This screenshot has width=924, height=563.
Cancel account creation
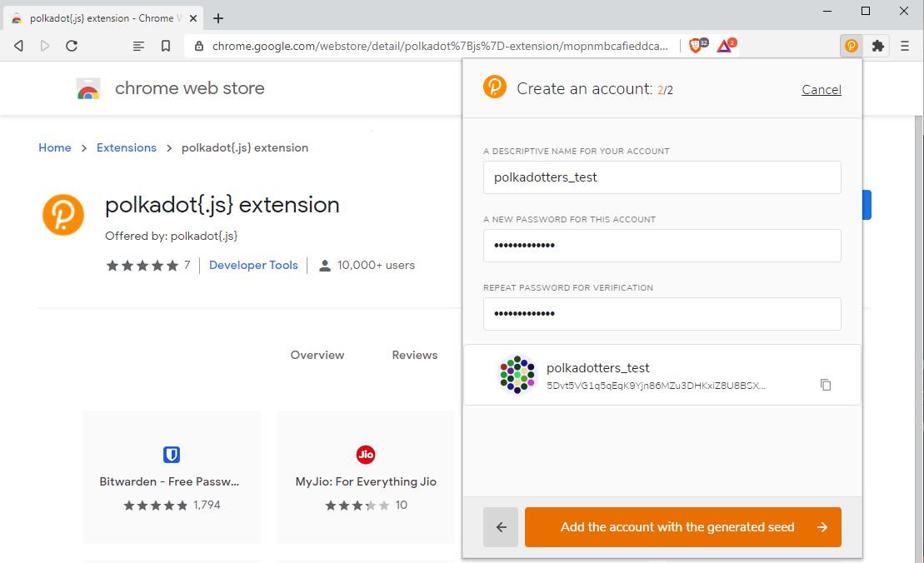point(822,89)
